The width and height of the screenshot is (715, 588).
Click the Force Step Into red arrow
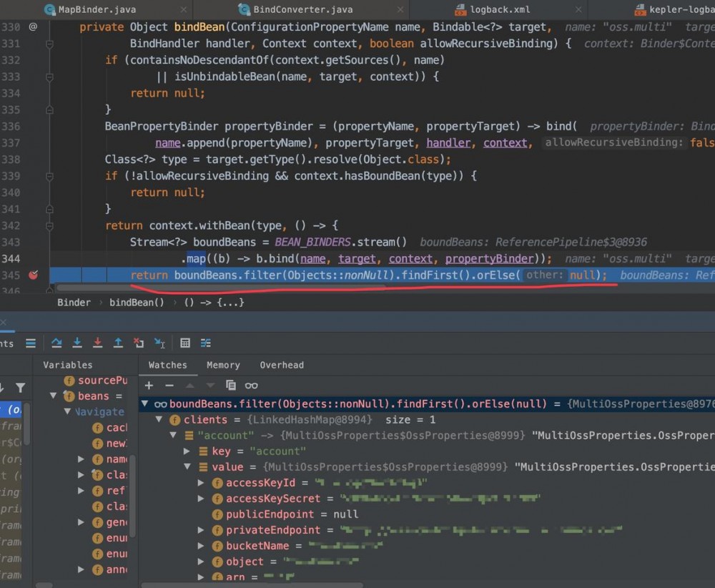point(97,343)
